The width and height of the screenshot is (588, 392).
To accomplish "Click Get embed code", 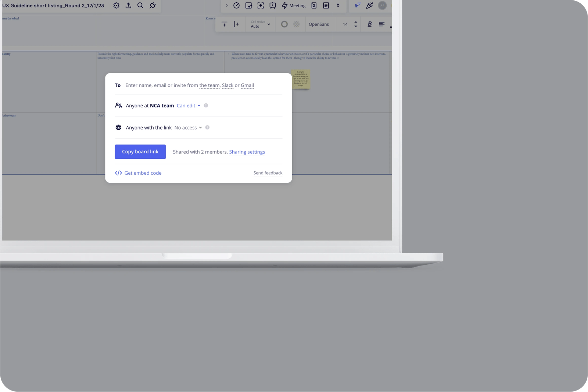I will pos(143,173).
